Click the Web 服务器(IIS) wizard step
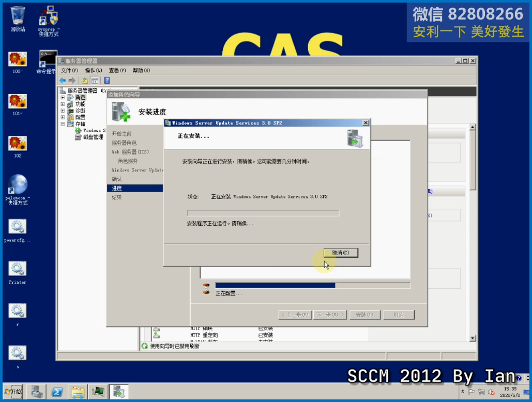 130,152
